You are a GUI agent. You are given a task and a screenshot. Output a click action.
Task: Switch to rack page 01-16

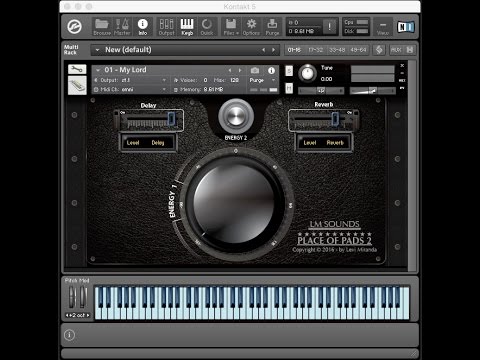coord(294,50)
